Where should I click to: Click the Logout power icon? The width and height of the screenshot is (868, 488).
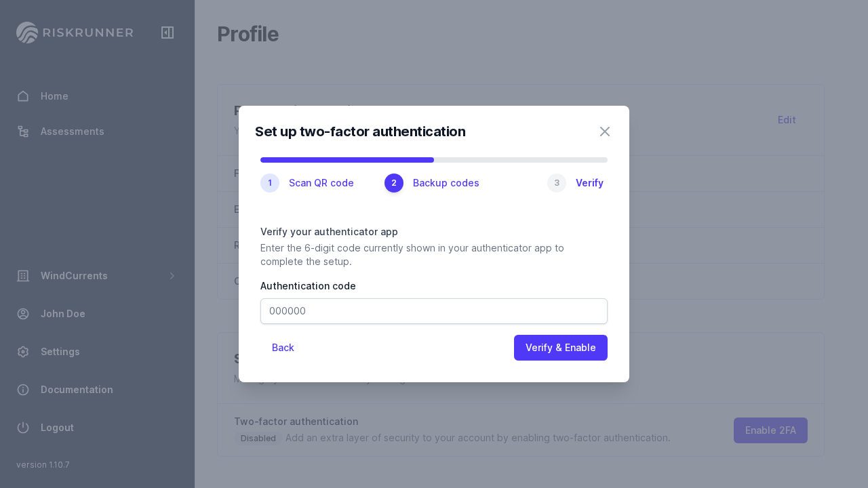(23, 428)
